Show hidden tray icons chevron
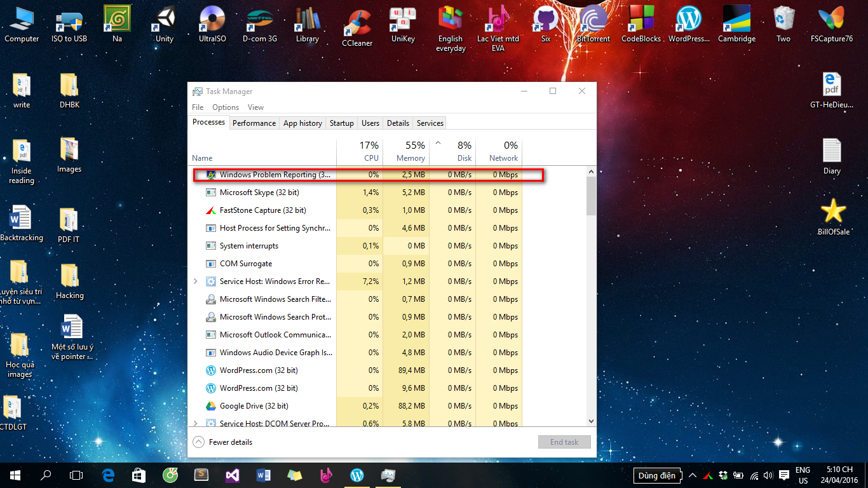 [x=692, y=475]
